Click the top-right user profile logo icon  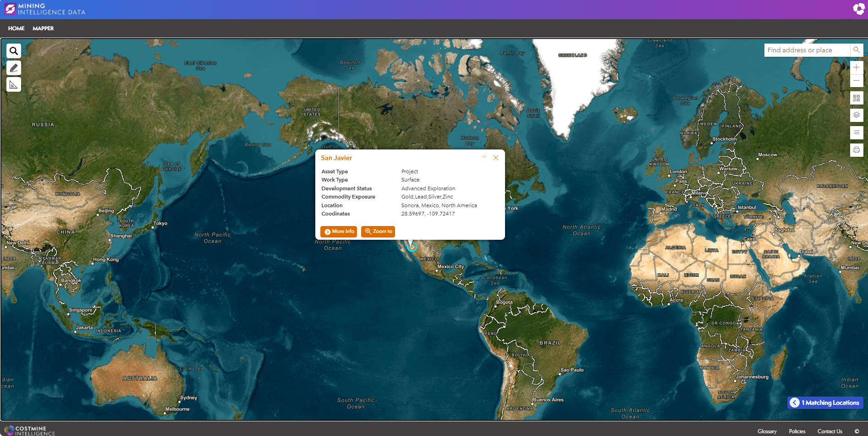coord(858,9)
